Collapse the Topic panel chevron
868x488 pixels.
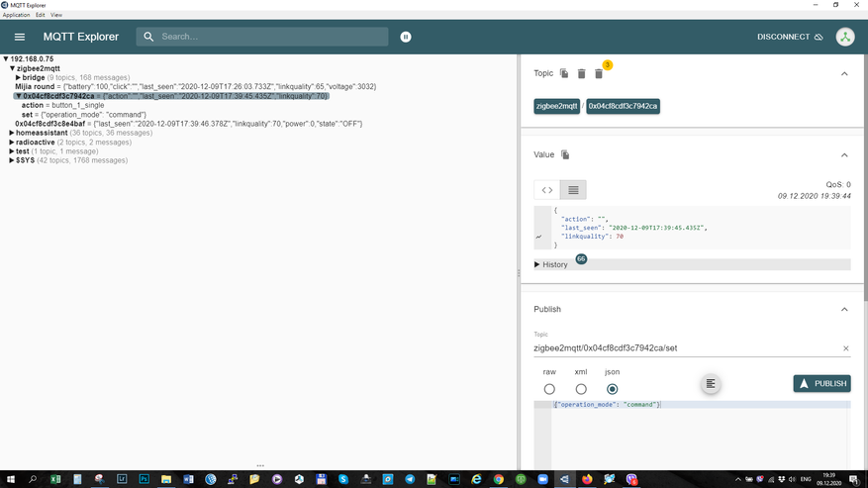tap(844, 73)
